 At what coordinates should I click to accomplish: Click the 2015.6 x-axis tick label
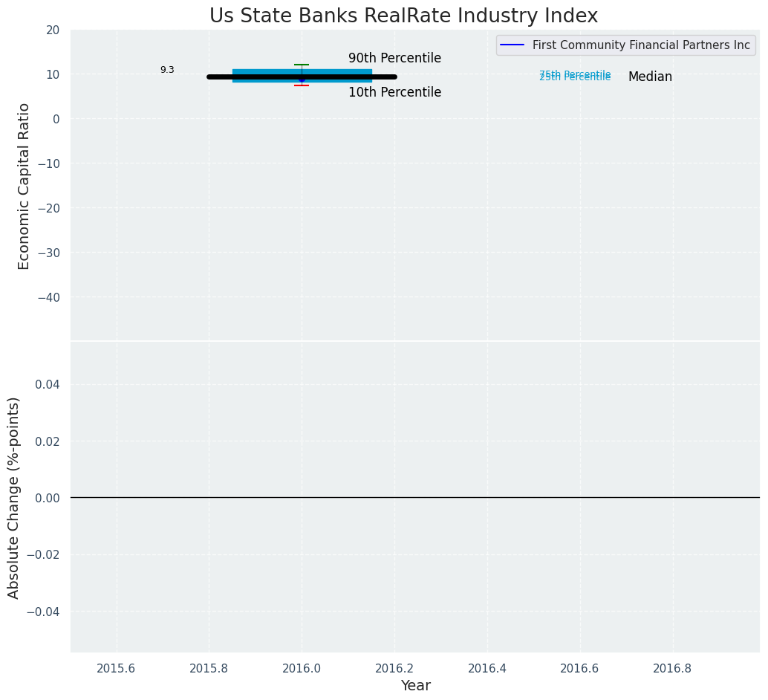coord(117,668)
